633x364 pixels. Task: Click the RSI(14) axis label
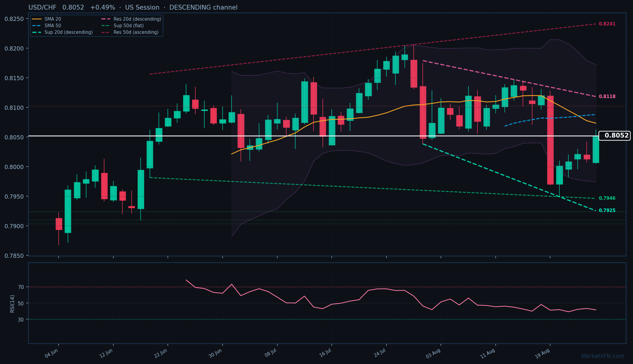(x=12, y=304)
